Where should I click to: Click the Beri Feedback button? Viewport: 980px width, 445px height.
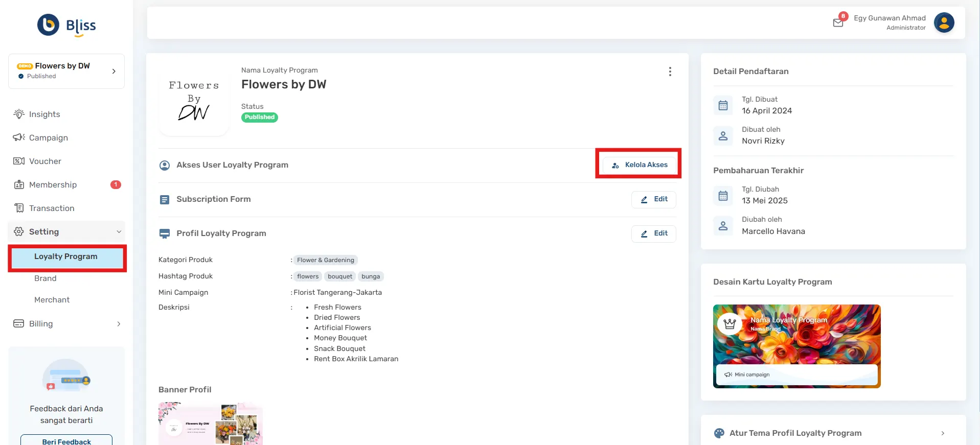click(x=66, y=440)
